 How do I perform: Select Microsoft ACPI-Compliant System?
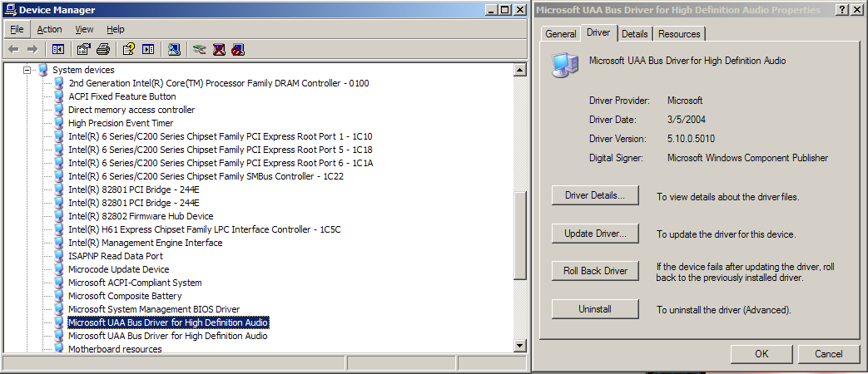coord(135,283)
